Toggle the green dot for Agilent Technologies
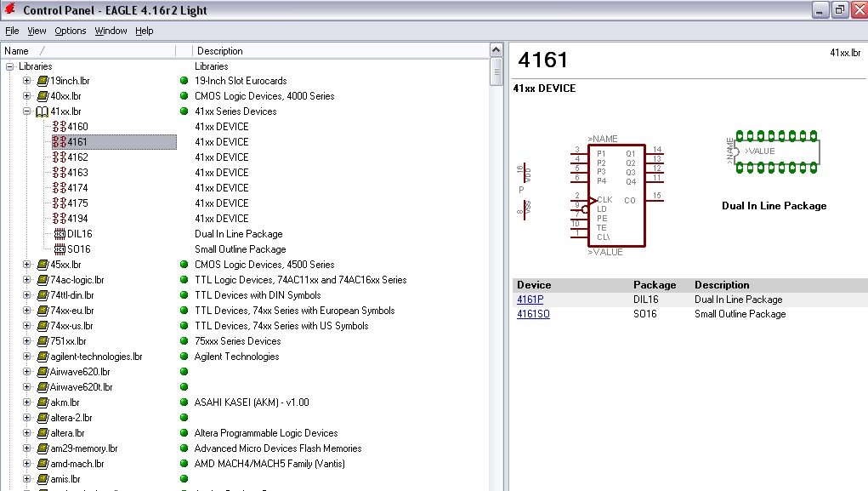The width and height of the screenshot is (868, 491). point(184,357)
